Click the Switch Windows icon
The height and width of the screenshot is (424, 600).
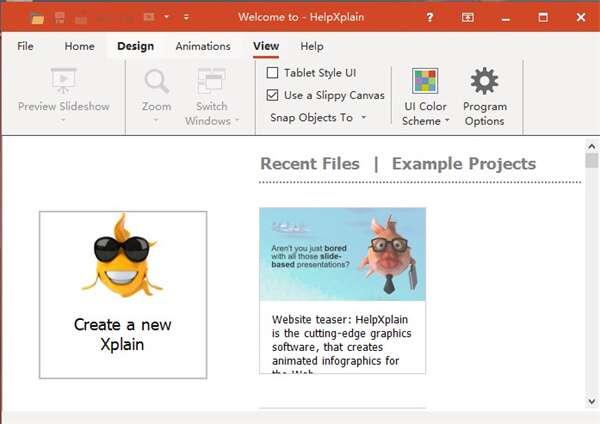[211, 82]
